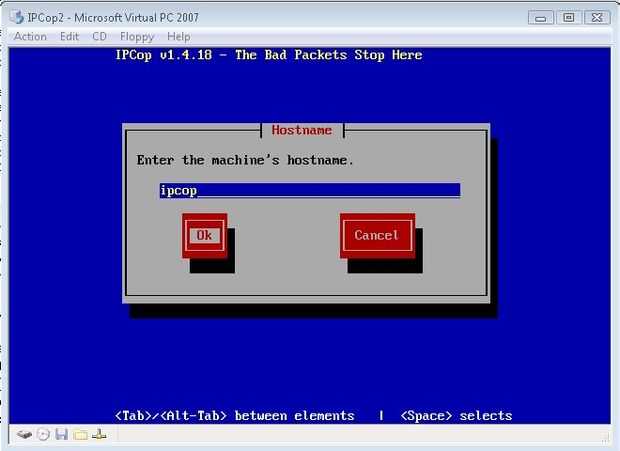Viewport: 620px width, 451px height.
Task: Click the IPCop v1.4.18 header text
Action: point(269,55)
